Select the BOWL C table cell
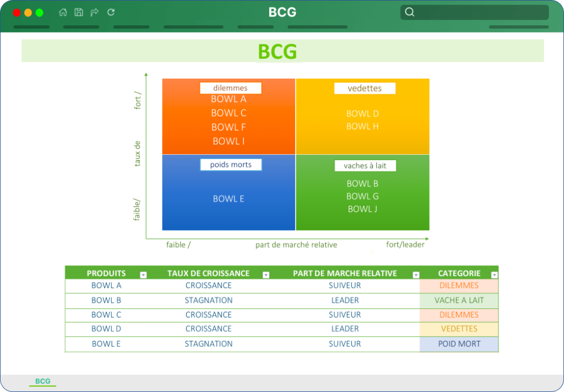This screenshot has height=392, width=564. pos(106,315)
